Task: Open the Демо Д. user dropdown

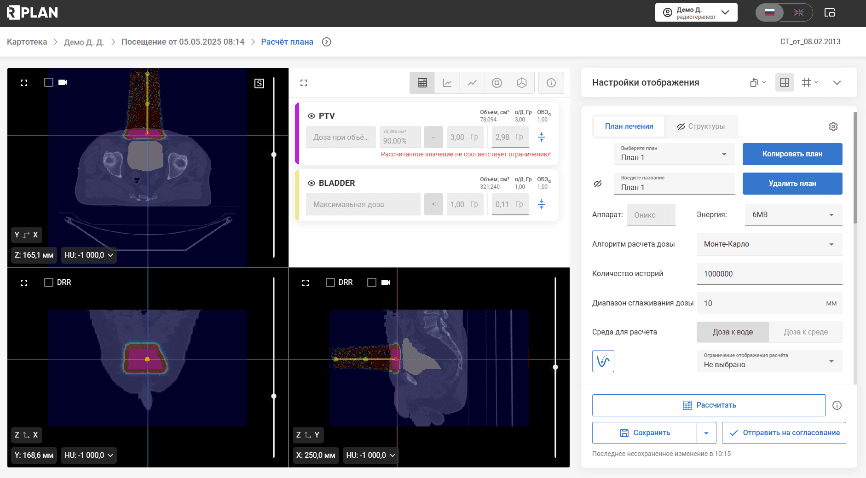Action: [696, 12]
